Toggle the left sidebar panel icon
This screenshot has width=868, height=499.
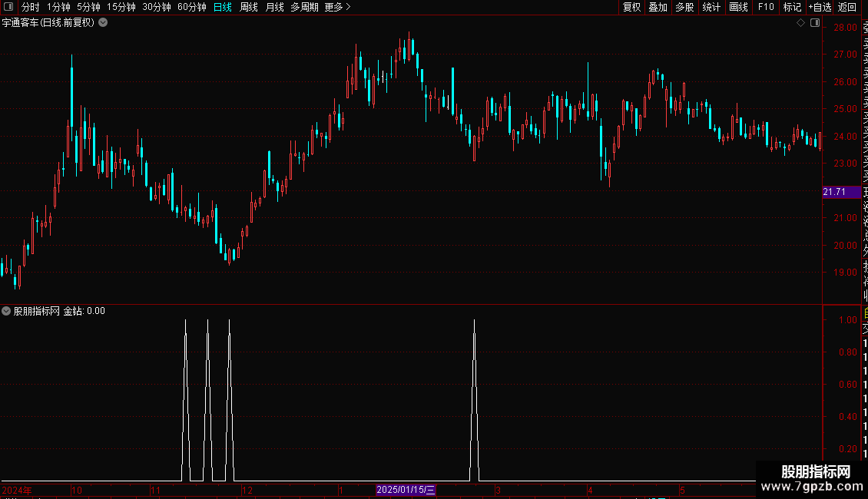[8, 7]
